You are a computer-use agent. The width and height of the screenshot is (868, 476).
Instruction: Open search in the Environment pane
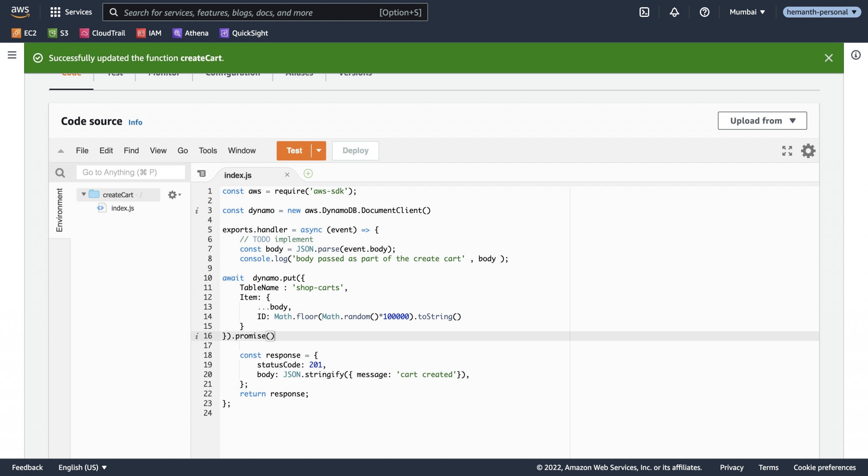60,172
